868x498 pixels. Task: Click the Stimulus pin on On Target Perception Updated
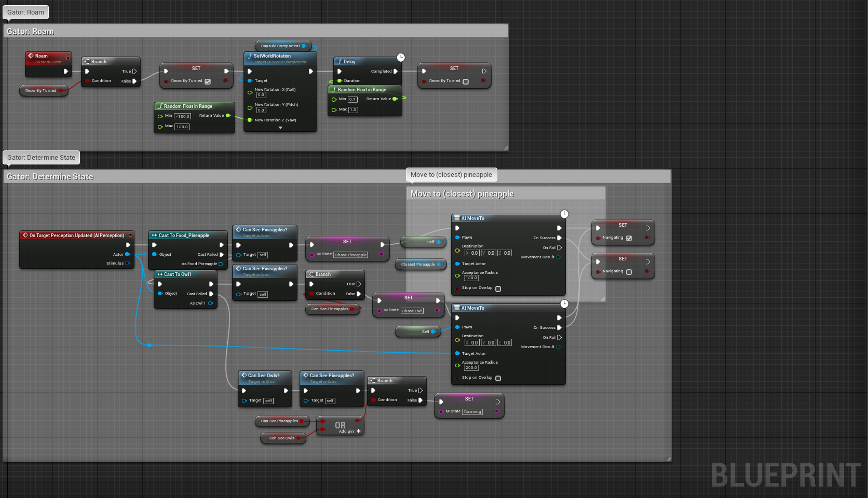127,263
